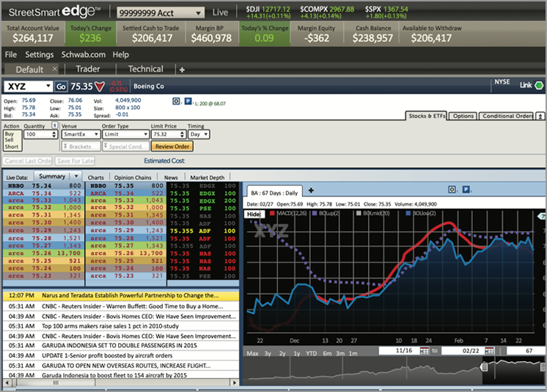Select the Short action
This screenshot has width=547, height=392.
coord(12,147)
